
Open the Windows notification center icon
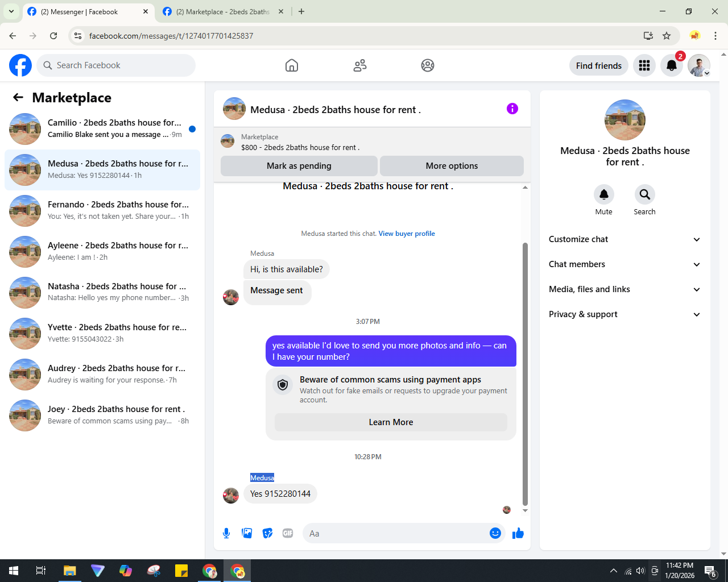tap(710, 571)
